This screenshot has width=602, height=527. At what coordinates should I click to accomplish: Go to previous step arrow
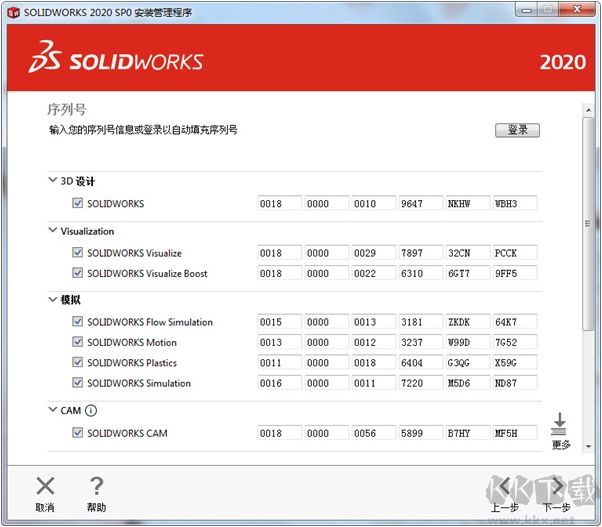[x=505, y=487]
